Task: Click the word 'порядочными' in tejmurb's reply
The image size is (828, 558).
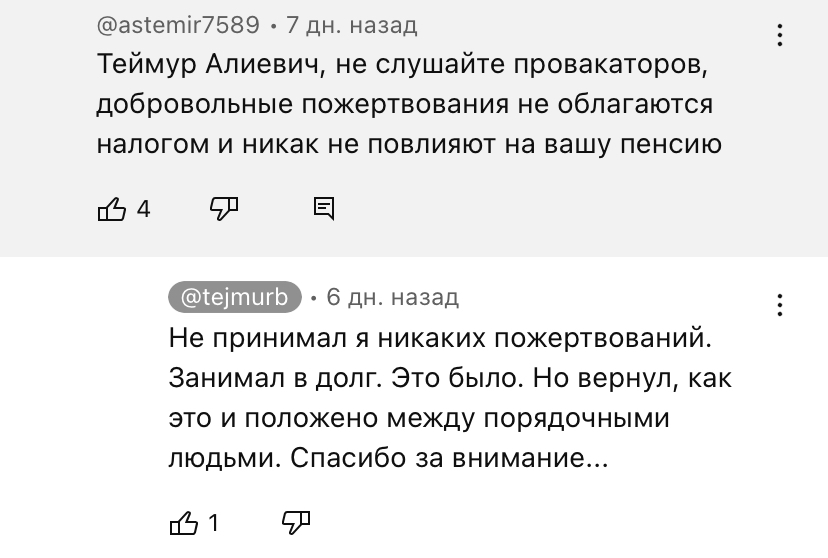Action: (x=577, y=418)
